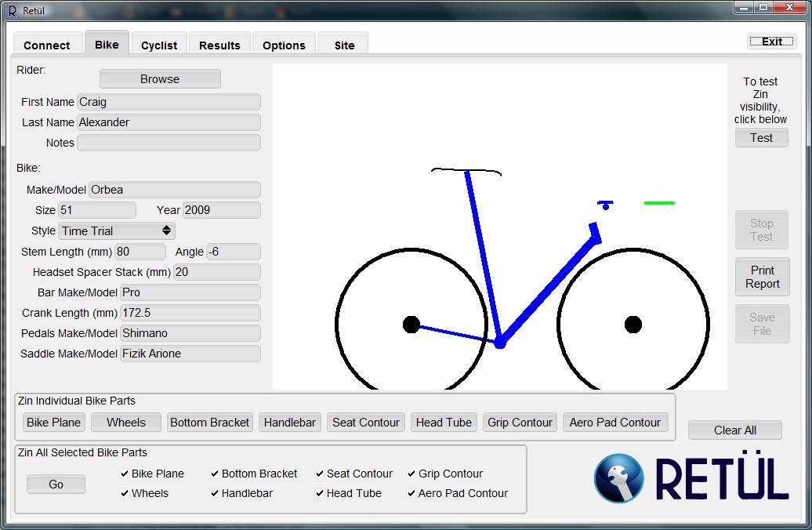
Task: Click the individual Wheels part button
Action: point(126,423)
